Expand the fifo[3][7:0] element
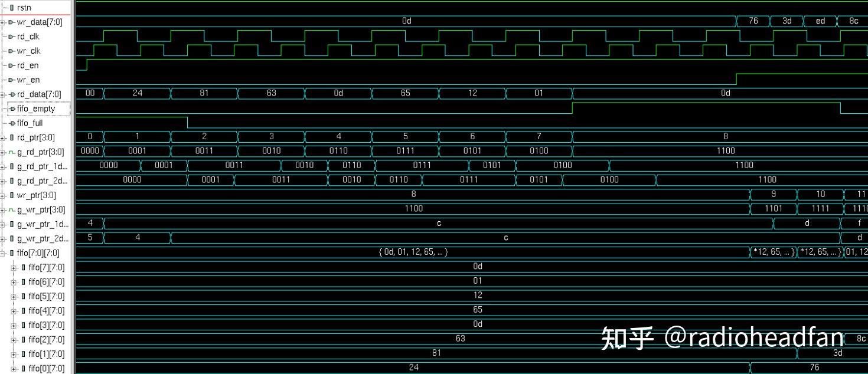The height and width of the screenshot is (374, 868). pyautogui.click(x=13, y=325)
